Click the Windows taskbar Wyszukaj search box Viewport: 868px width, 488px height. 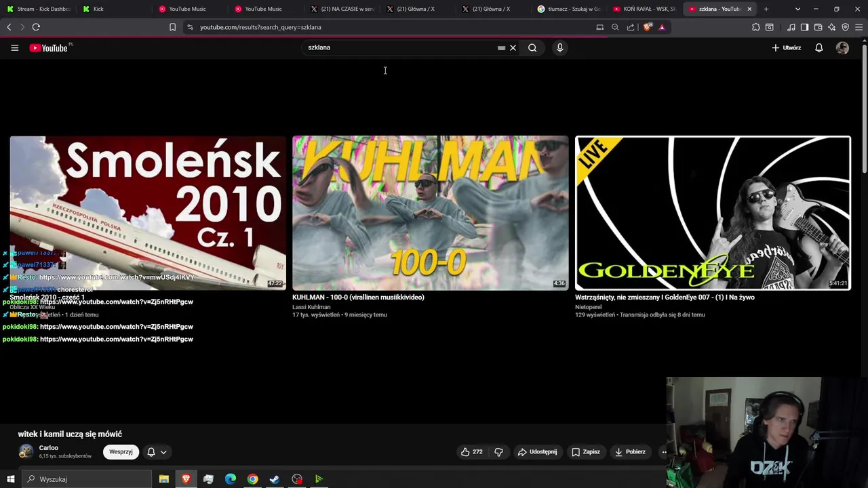point(87,479)
